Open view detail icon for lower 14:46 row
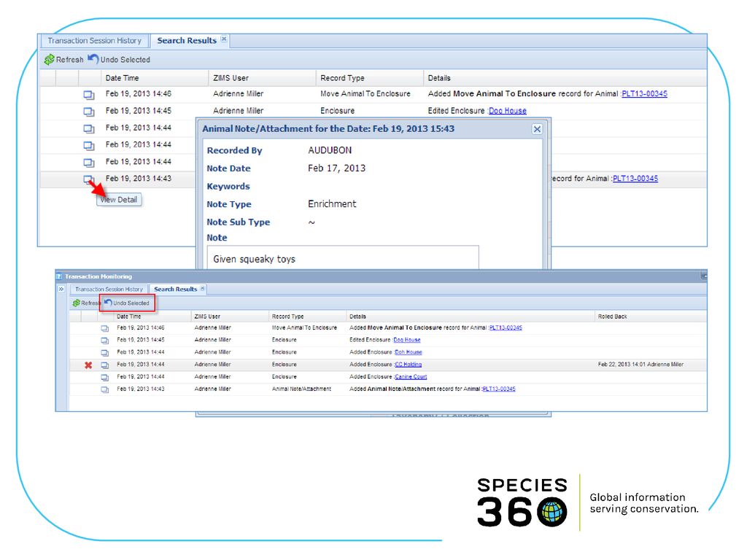Viewport: 747px width, 560px height. coord(105,328)
